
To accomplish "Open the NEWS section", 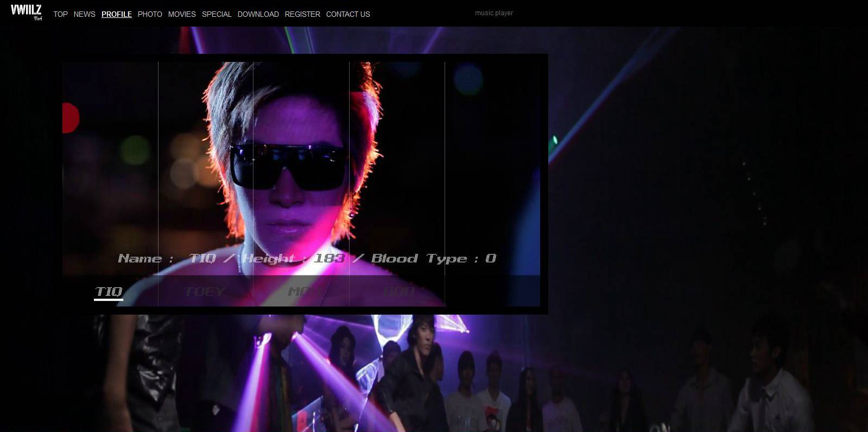I will tap(84, 14).
